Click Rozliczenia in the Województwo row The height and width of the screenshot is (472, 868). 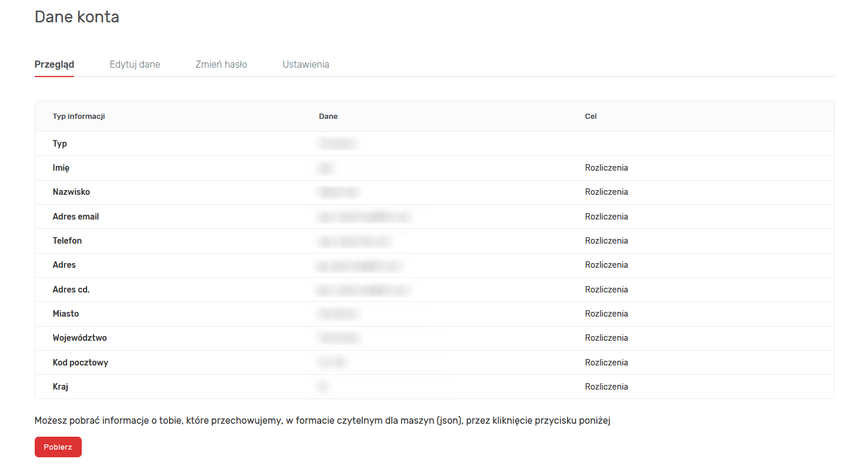click(x=606, y=338)
